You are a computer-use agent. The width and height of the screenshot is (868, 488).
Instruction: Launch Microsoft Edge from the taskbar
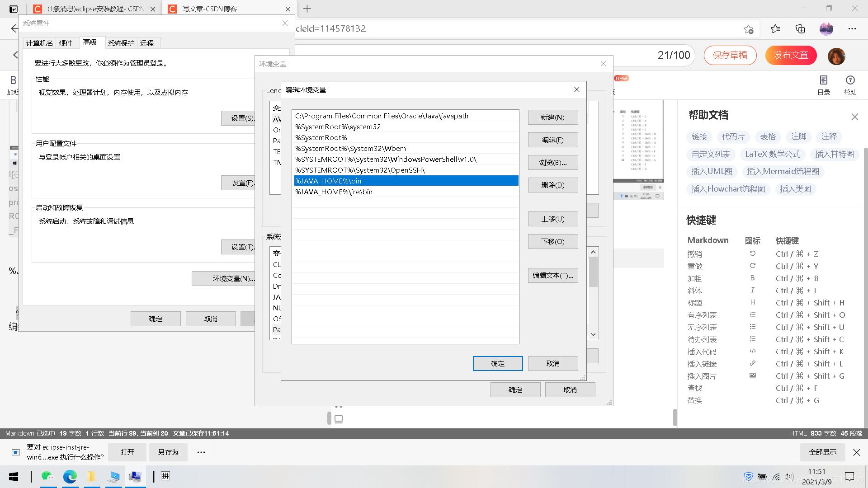(70, 476)
